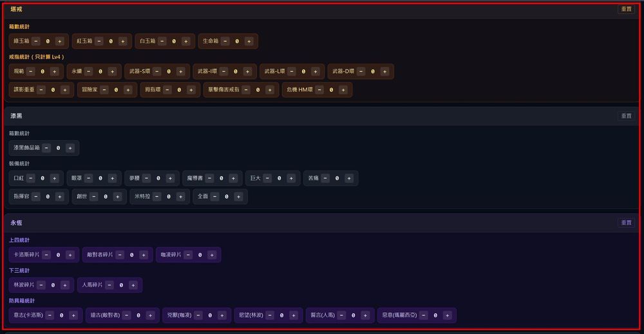Viewport: 644px width, 334px height.
Task: Subtract one from 全面 counter
Action: tap(215, 197)
